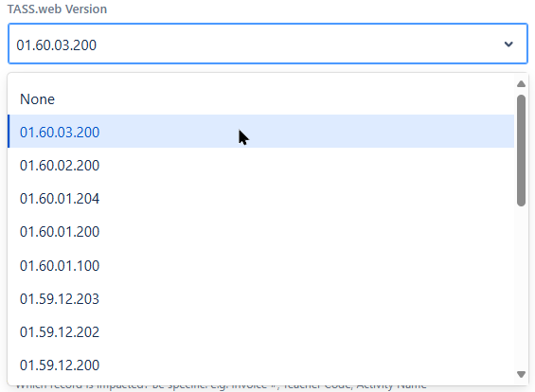Click the scroll down arrow of the list
This screenshot has width=535, height=392.
(x=521, y=374)
